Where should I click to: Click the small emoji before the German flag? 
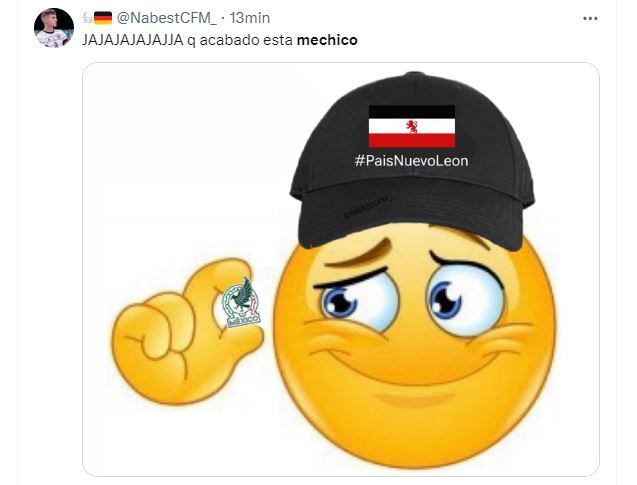(x=87, y=18)
